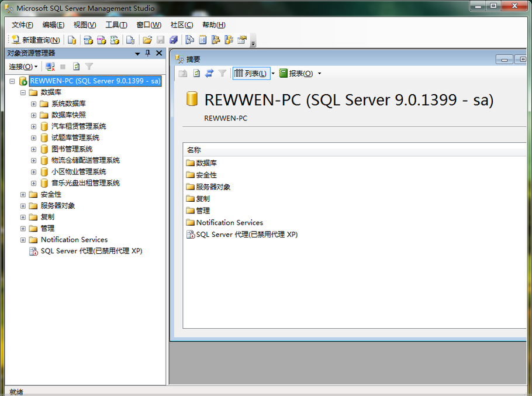Viewport: 532px width, 396px height.
Task: Expand the 小区物业管理系统 database
Action: 33,172
